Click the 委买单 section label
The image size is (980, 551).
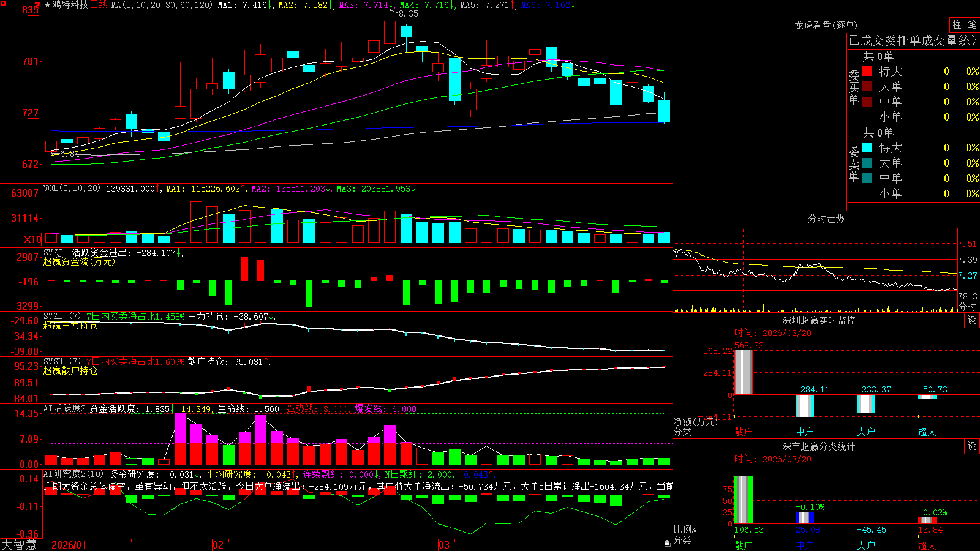tap(854, 87)
